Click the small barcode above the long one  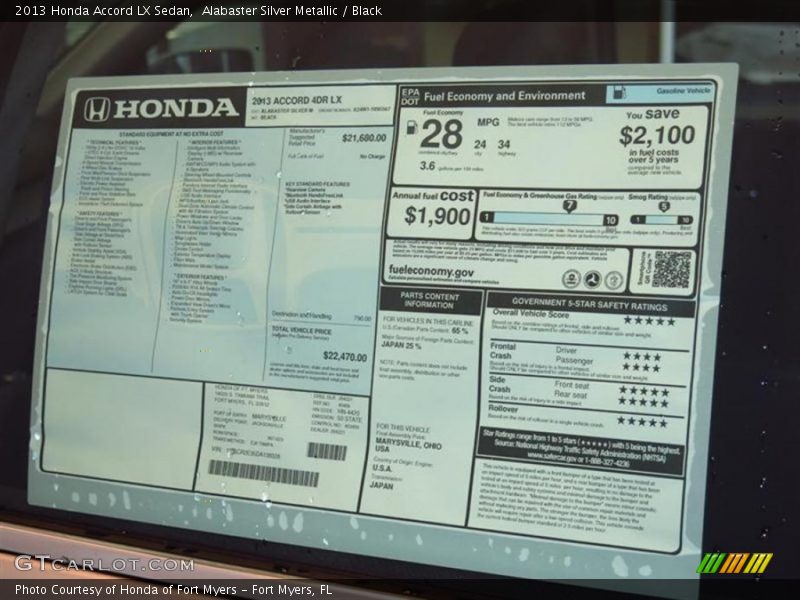[x=327, y=451]
